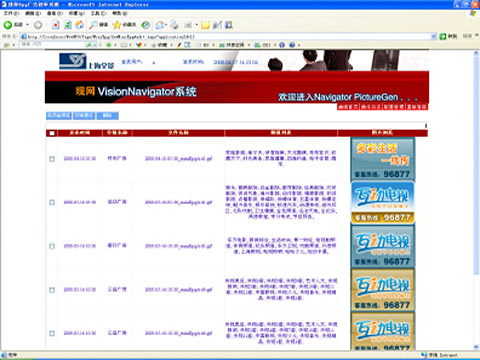The image size is (480, 360).
Task: Open the Back button history dropdown arrow
Action: 27,25
